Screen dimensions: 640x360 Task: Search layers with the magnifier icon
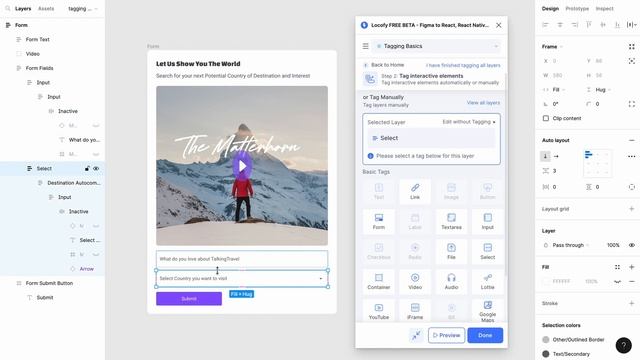7,8
